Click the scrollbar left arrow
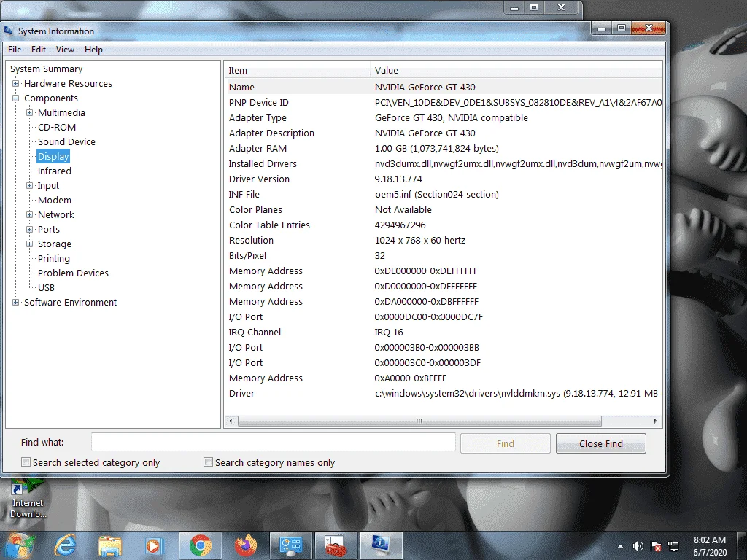747x560 pixels. 231,421
